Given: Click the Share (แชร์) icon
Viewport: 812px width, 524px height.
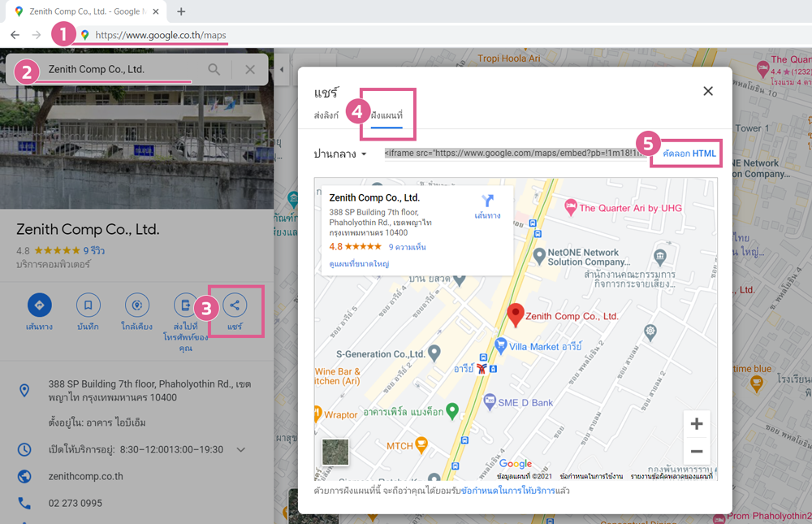Looking at the screenshot, I should point(235,305).
